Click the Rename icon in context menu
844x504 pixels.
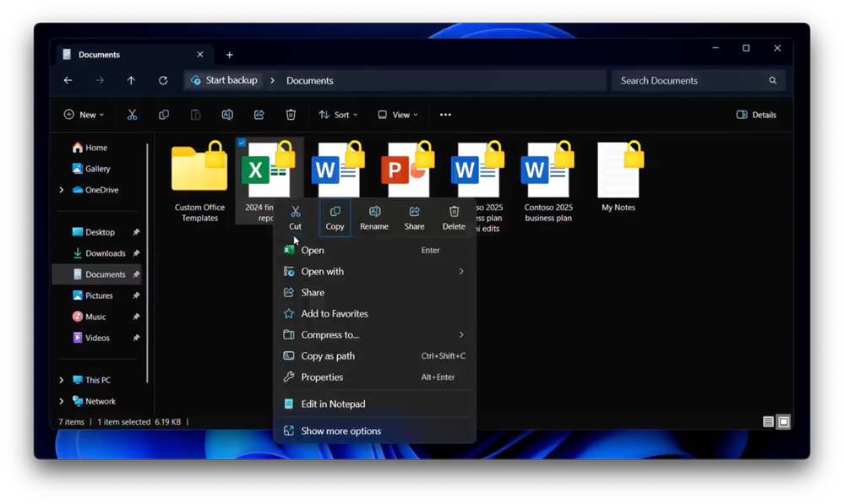pyautogui.click(x=374, y=212)
